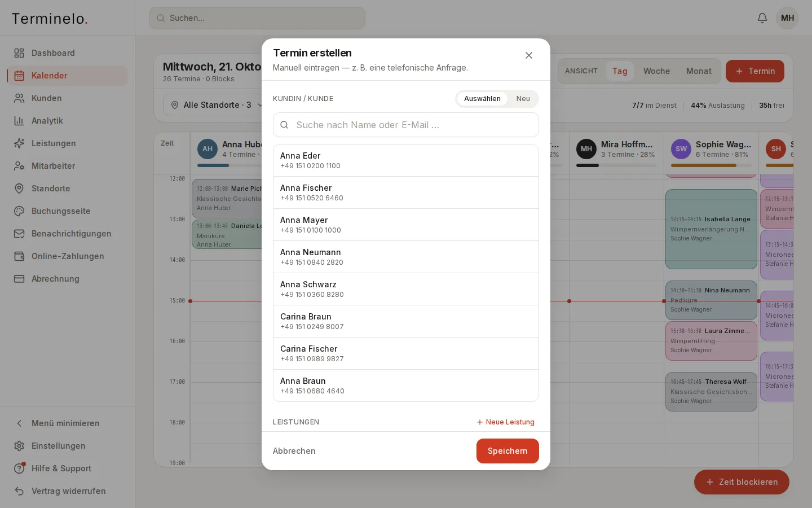The width and height of the screenshot is (812, 508).
Task: Click the Leistungen sparkle icon
Action: point(19,143)
